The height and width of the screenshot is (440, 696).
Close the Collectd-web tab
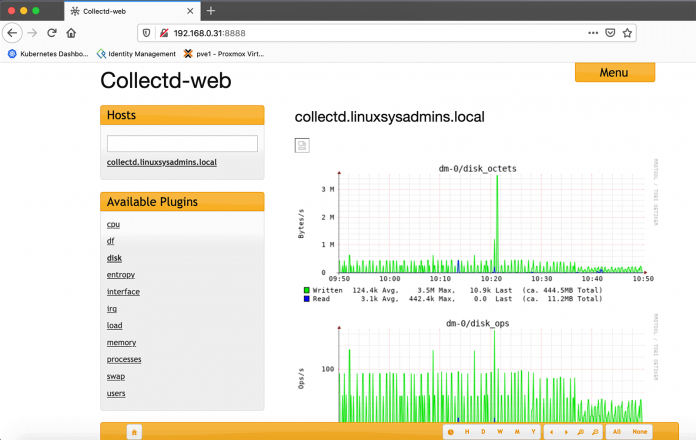pos(190,11)
